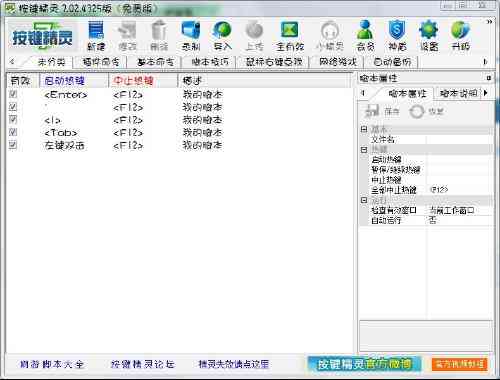Screen dimensions: 500x380
Task: Switch to the 脚本技巧 tab
Action: 210,62
